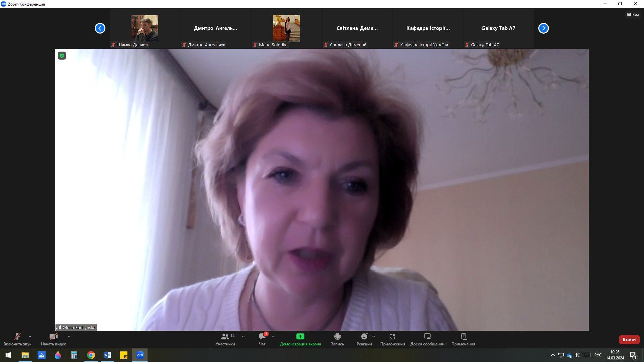Open the Участники participants panel
Screen dimensions: 644x362
click(225, 339)
